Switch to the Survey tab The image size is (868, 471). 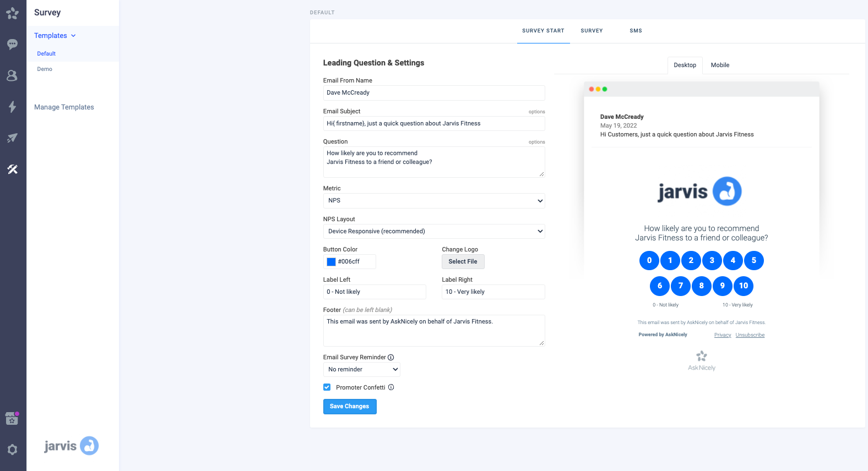(x=592, y=31)
